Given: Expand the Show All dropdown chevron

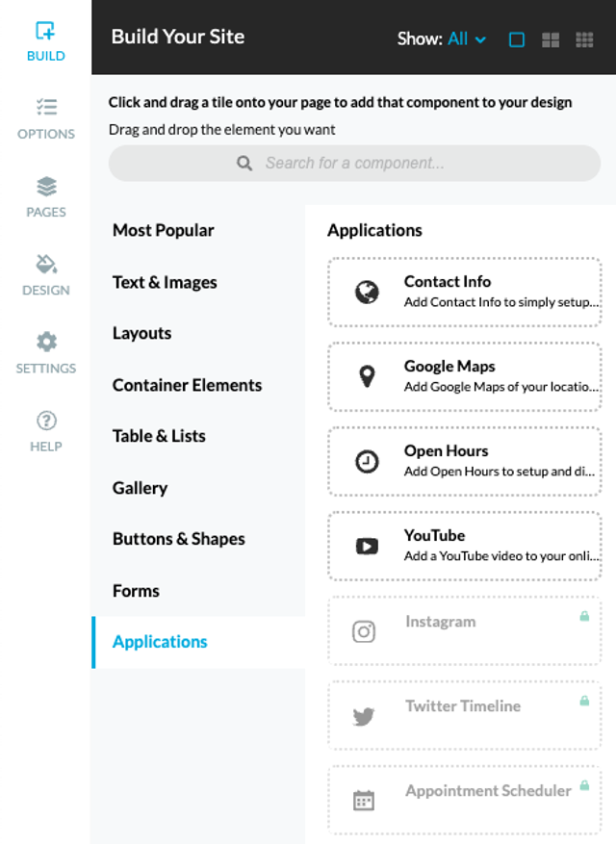Looking at the screenshot, I should pos(481,39).
